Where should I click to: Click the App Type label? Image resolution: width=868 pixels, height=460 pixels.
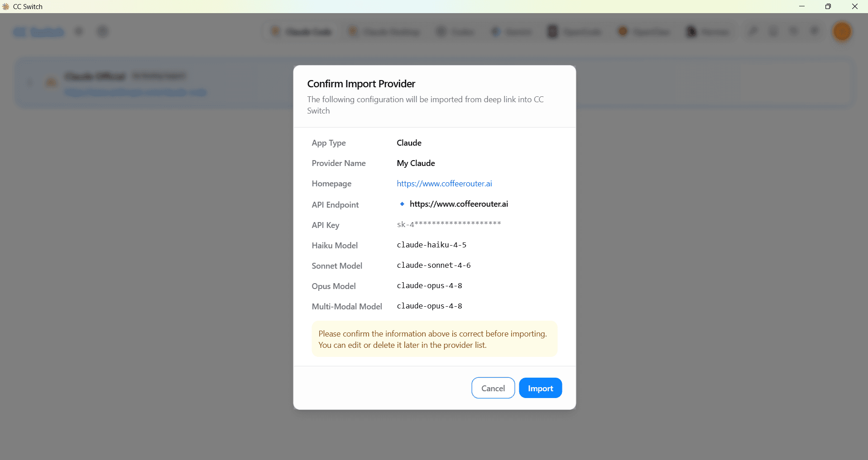pyautogui.click(x=329, y=143)
